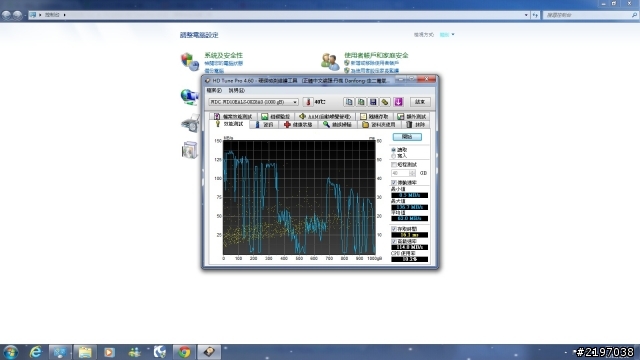Open HD Tune options wrench icon
This screenshot has height=360, width=640.
(x=385, y=102)
